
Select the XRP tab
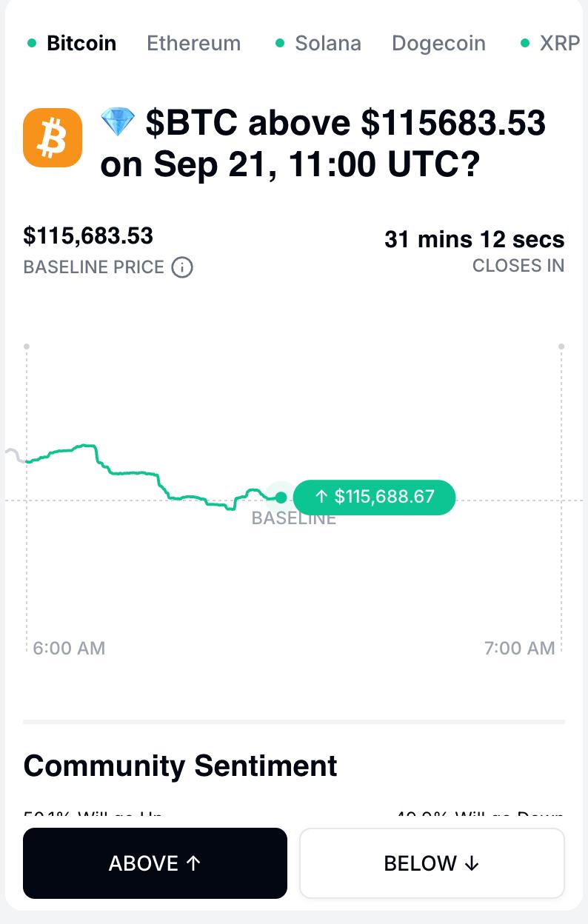pos(560,43)
